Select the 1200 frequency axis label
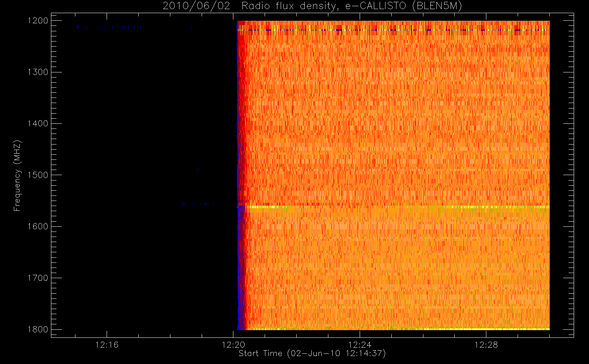This screenshot has width=589, height=364. pyautogui.click(x=38, y=21)
